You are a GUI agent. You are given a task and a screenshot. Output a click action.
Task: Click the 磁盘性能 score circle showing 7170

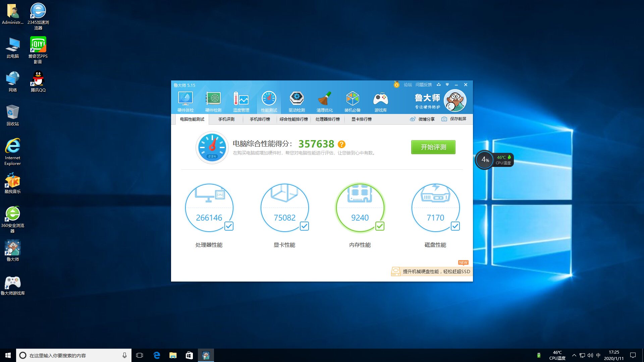[x=435, y=208]
